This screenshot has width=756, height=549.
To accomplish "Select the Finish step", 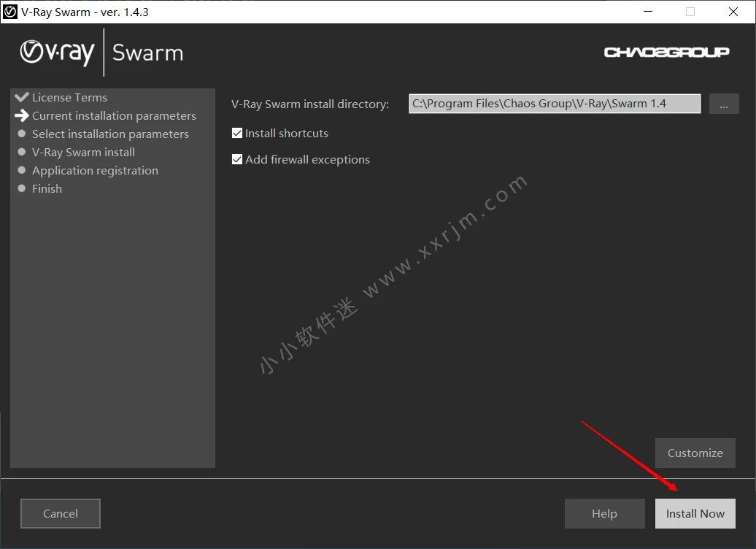I will [47, 188].
